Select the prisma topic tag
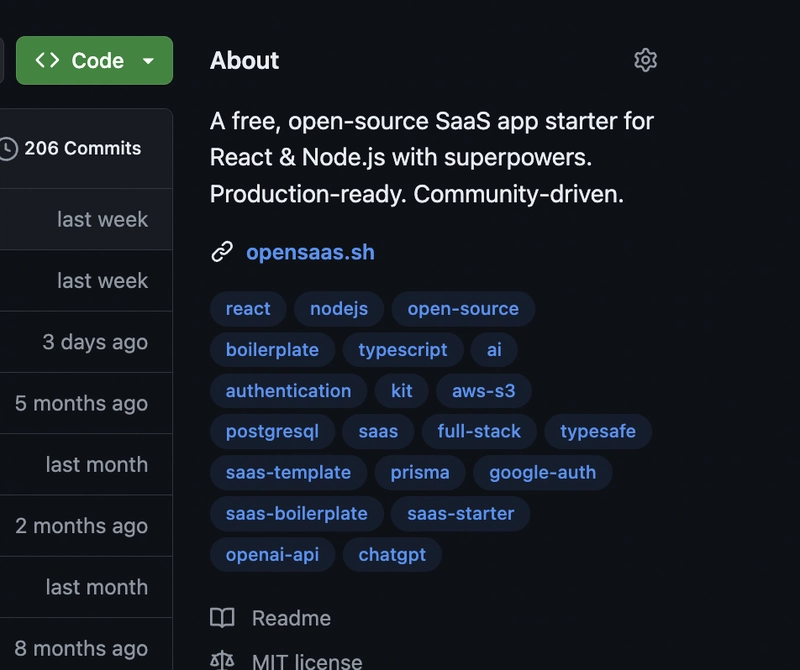Viewport: 800px width, 670px height. 420,473
